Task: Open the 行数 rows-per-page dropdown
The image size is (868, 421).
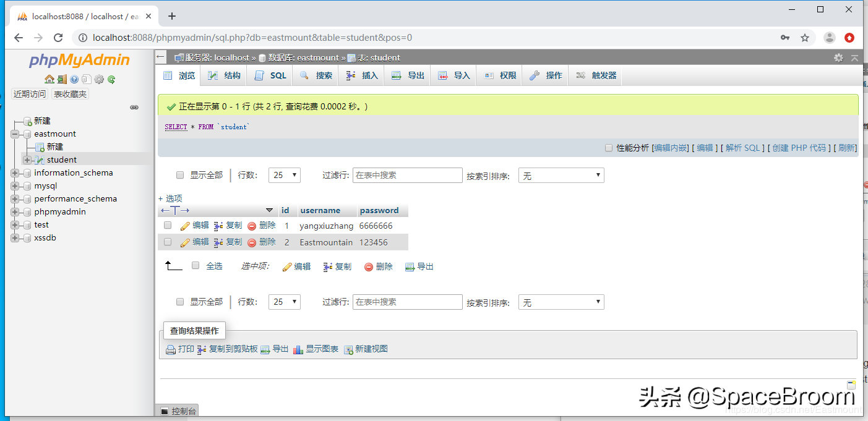Action: 284,175
